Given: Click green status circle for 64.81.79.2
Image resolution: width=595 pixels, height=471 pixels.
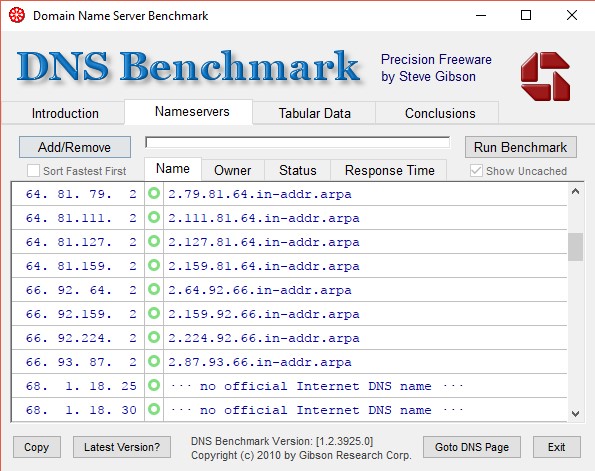Looking at the screenshot, I should 154,193.
